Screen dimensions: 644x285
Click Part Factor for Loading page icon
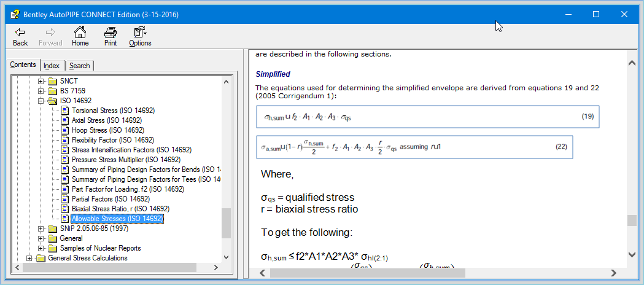coord(65,189)
